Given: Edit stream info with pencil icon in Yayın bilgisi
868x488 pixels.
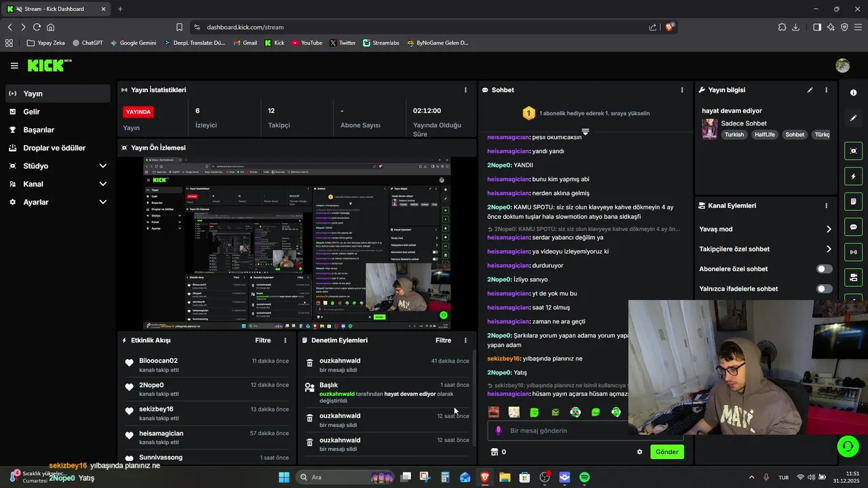Looking at the screenshot, I should pyautogui.click(x=810, y=89).
